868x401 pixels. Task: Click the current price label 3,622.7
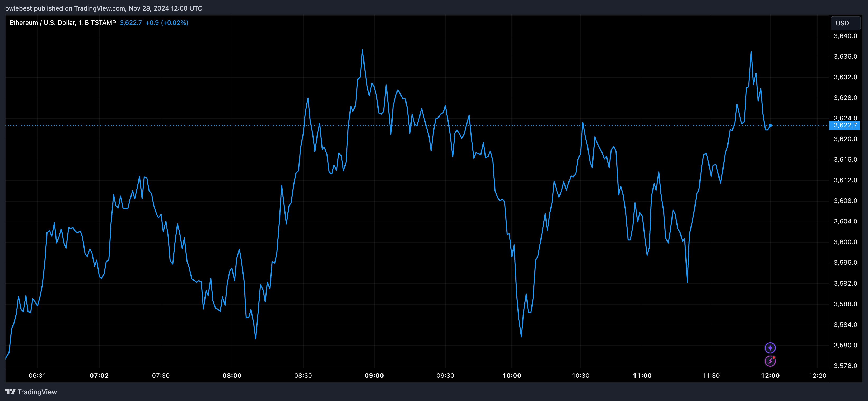coord(845,125)
